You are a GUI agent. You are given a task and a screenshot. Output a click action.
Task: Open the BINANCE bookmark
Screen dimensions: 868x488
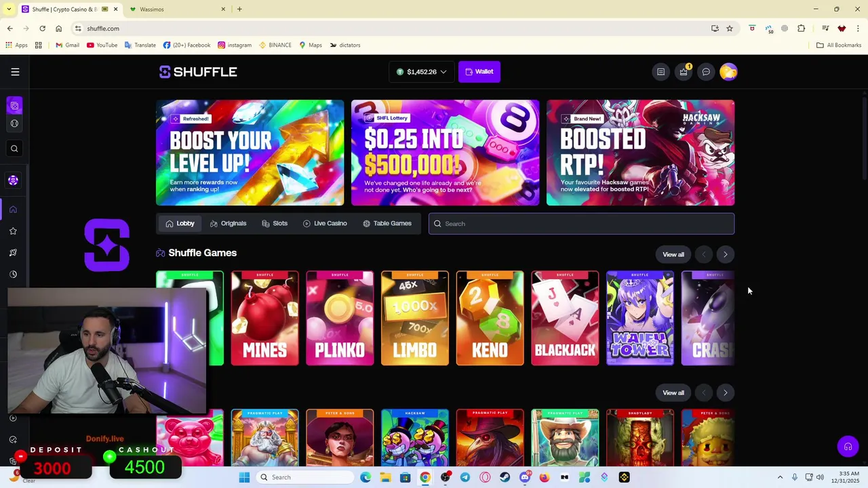[275, 45]
